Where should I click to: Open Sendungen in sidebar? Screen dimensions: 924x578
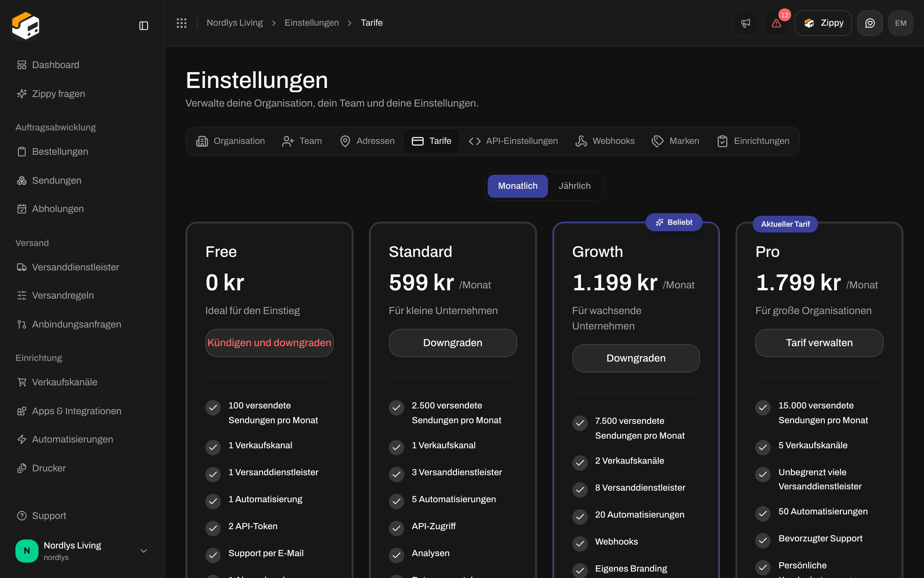[x=82, y=180]
